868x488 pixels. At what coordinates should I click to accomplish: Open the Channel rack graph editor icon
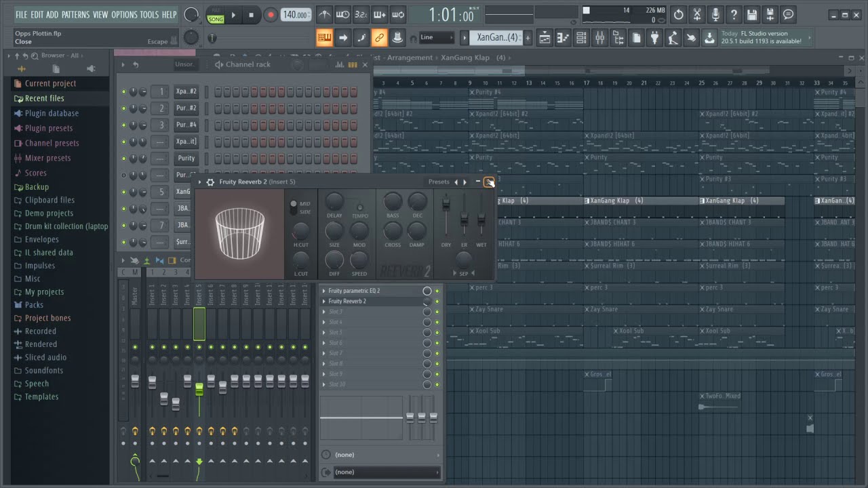pyautogui.click(x=340, y=64)
